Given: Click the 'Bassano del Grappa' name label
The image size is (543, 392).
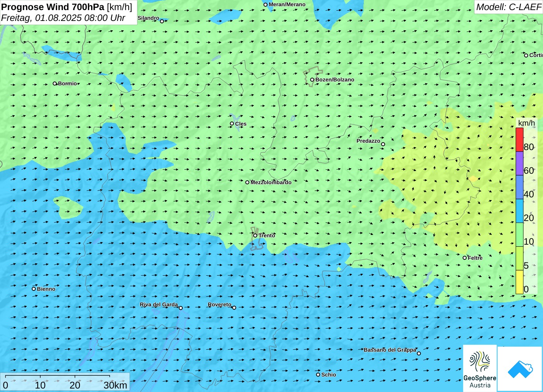Looking at the screenshot, I should point(390,350).
